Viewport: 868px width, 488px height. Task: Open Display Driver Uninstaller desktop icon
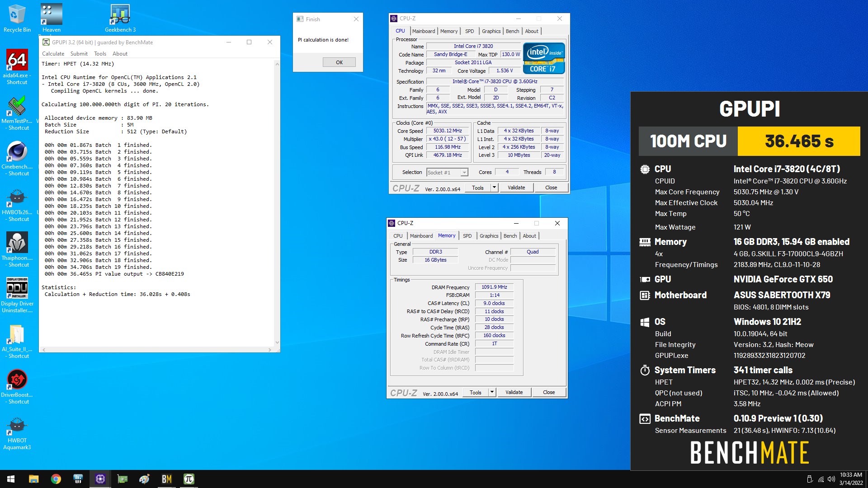click(17, 295)
